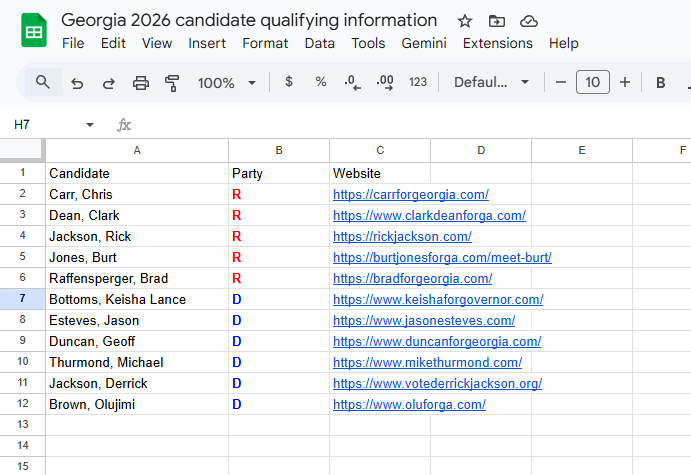Image resolution: width=691 pixels, height=475 pixels.
Task: Select column B header
Action: click(x=279, y=150)
